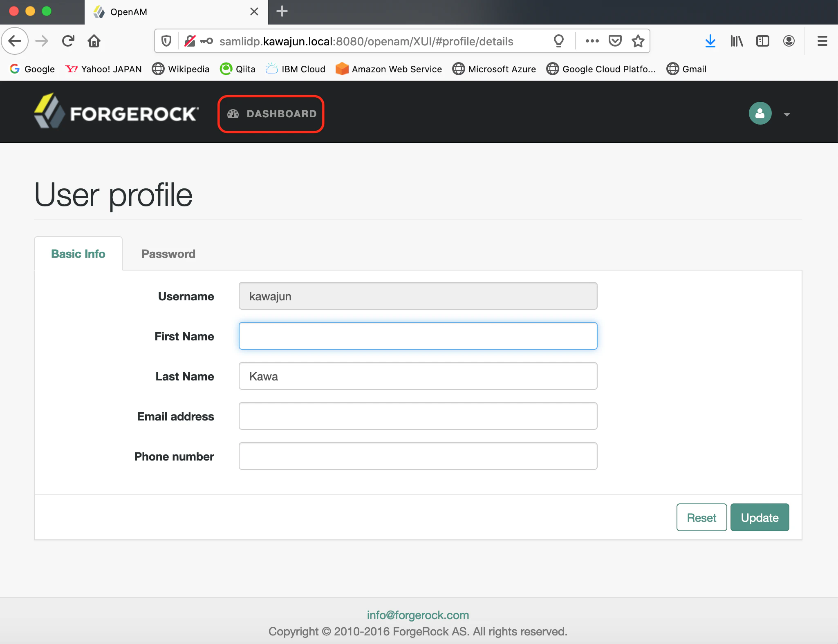Open the Dashboard navigation item
Image resolution: width=838 pixels, height=644 pixels.
click(271, 114)
